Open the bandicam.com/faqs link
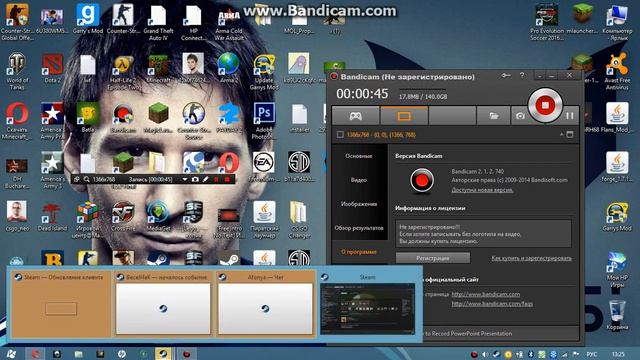This screenshot has width=640, height=360. [492, 304]
